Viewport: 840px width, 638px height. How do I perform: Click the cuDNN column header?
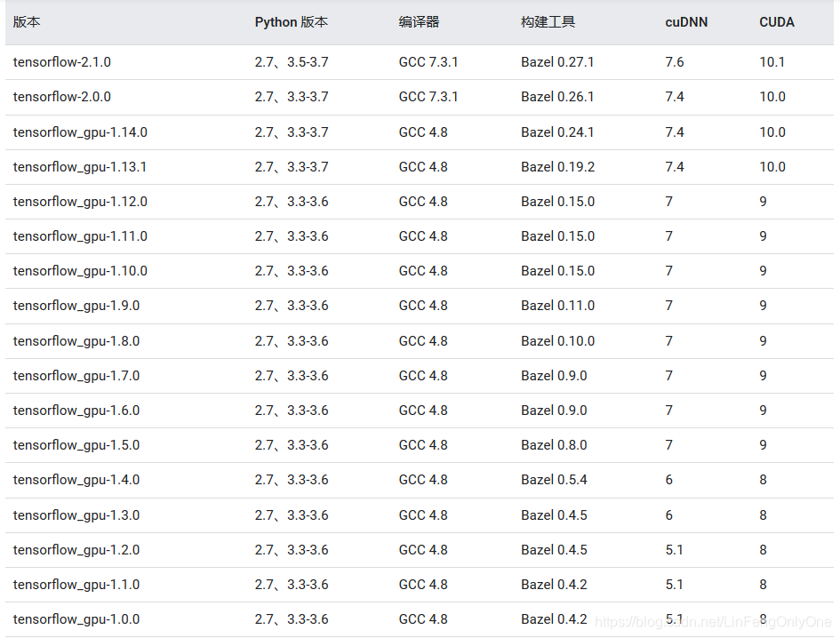click(686, 22)
